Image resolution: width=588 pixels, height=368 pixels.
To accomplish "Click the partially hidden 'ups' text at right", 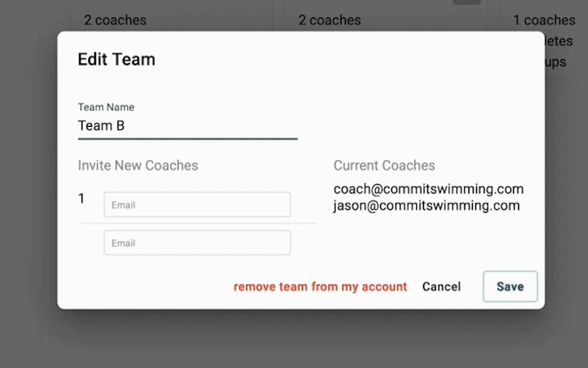I will tap(556, 62).
